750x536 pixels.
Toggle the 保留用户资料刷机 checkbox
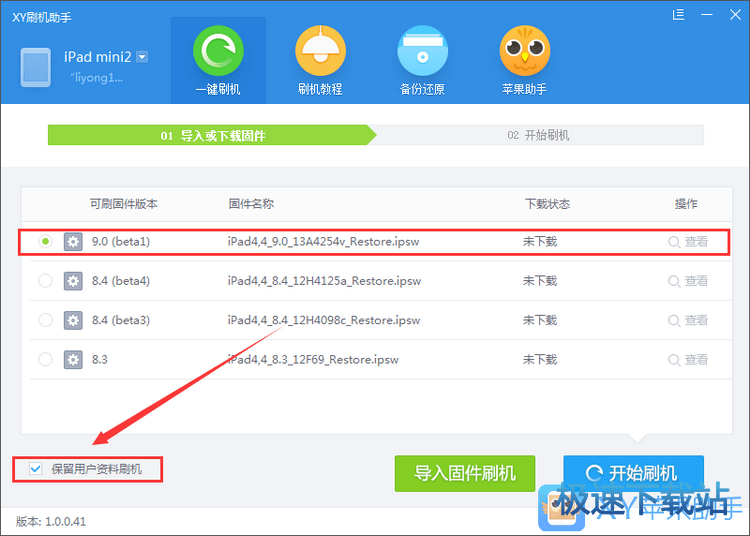click(35, 469)
